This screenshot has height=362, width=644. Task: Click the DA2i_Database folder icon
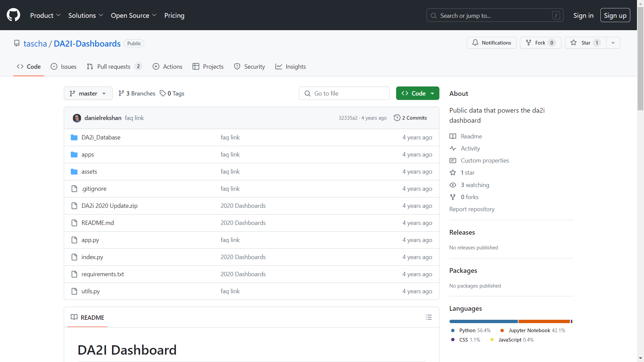click(74, 137)
